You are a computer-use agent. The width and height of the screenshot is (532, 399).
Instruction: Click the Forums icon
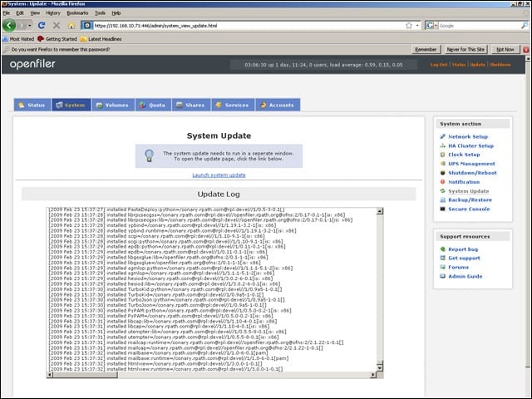pyautogui.click(x=442, y=267)
